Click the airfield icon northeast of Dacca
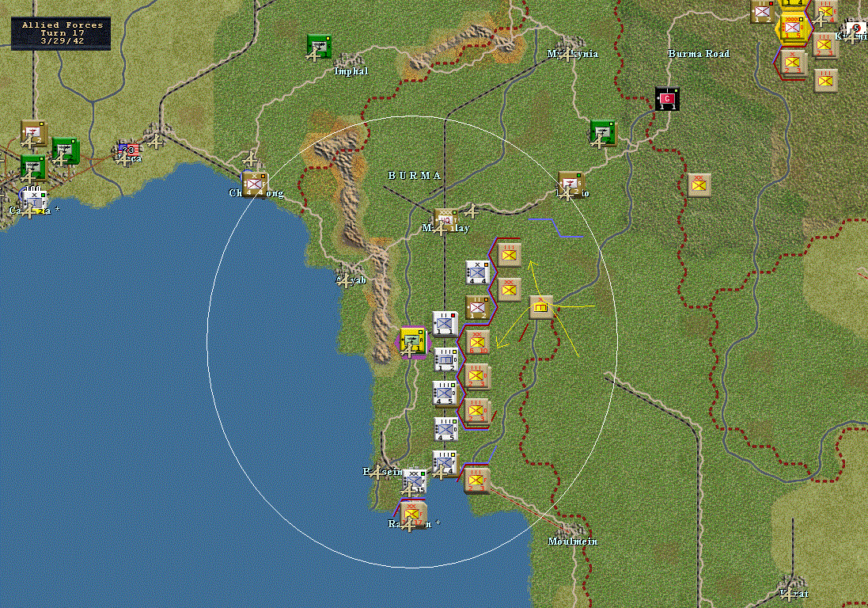This screenshot has height=608, width=868. [x=157, y=141]
